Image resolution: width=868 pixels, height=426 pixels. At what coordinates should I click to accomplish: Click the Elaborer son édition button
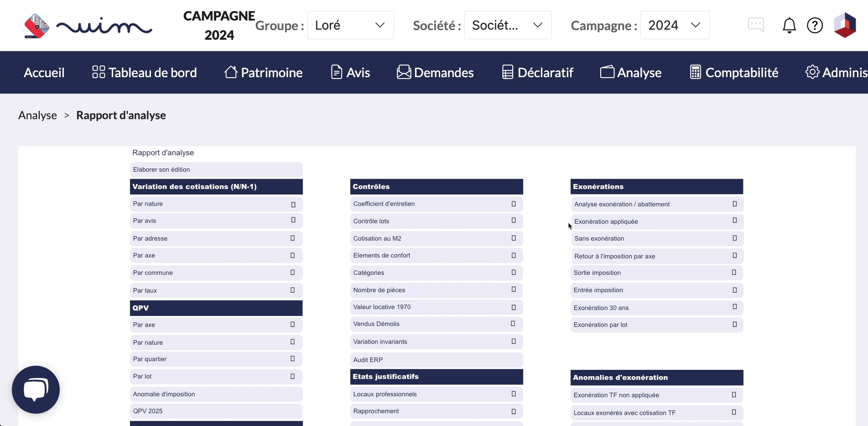coord(216,169)
